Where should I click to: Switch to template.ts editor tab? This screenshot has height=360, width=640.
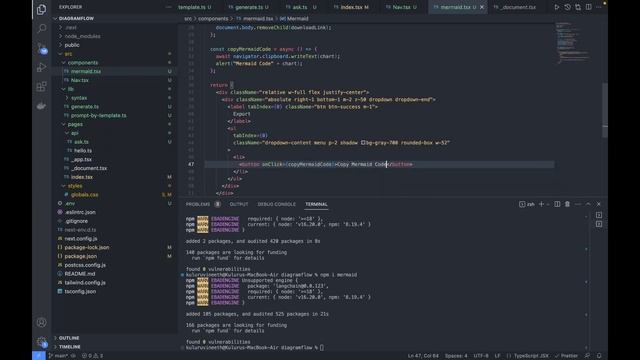[x=194, y=7]
